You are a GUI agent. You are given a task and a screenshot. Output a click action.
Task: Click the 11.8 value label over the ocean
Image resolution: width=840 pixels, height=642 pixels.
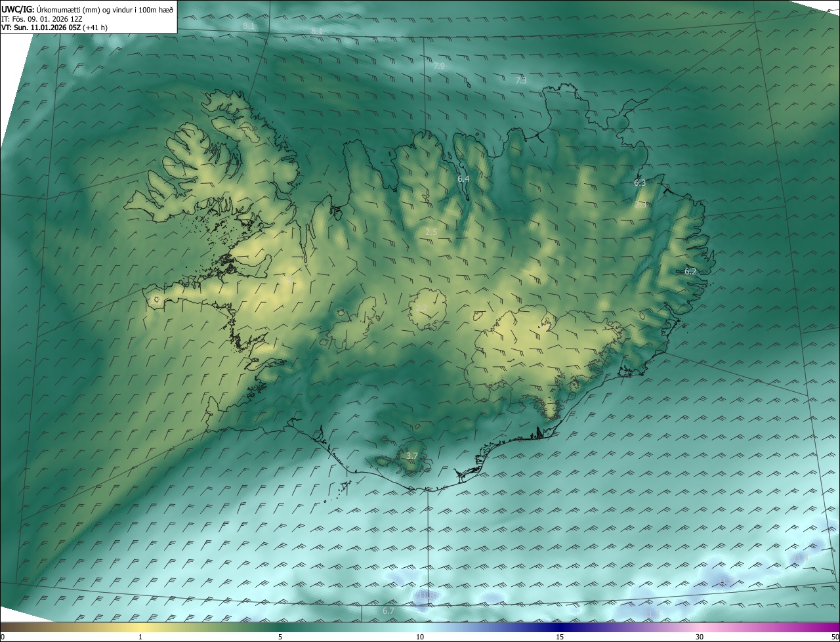click(427, 595)
